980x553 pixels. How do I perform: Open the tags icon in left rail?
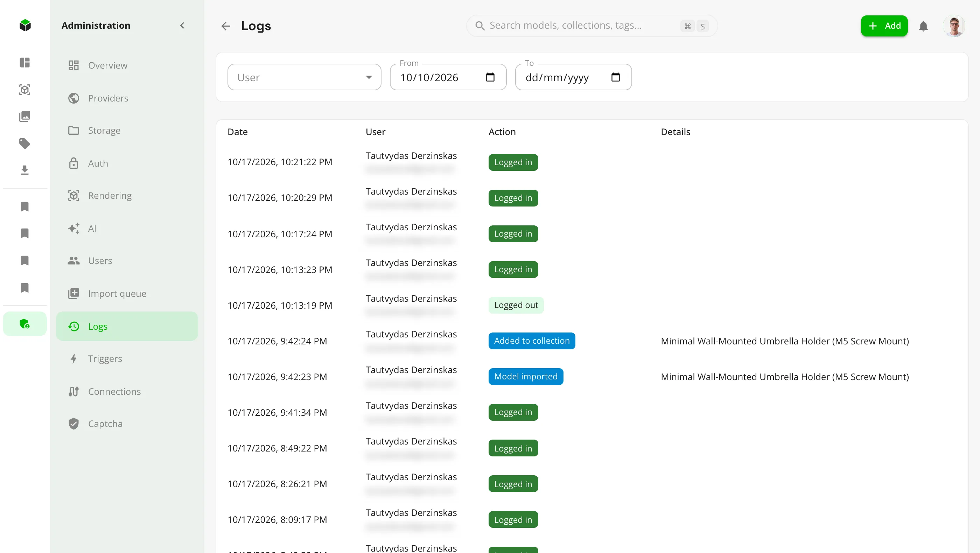click(25, 143)
